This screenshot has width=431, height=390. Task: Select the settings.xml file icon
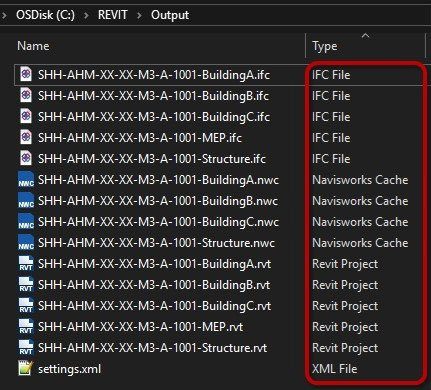click(x=26, y=368)
